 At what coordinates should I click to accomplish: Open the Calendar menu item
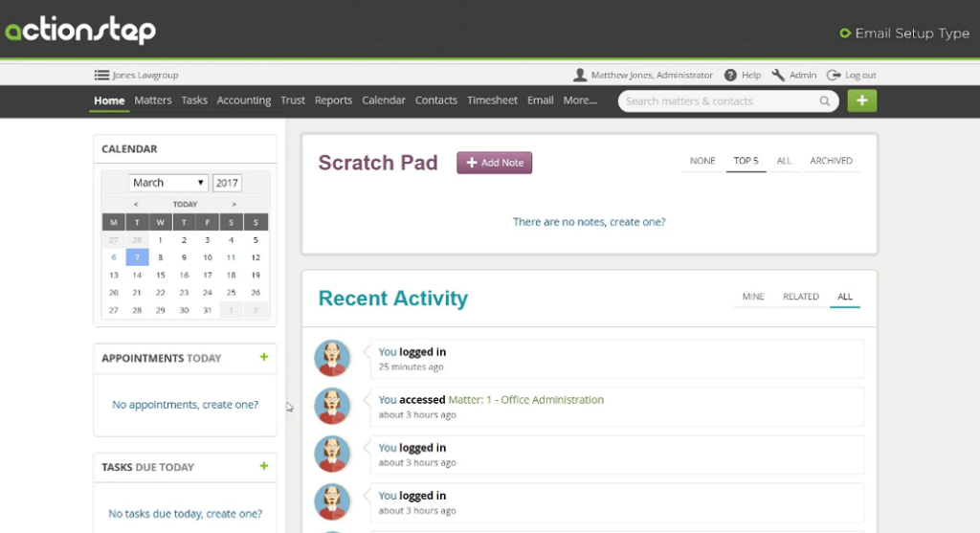click(384, 100)
